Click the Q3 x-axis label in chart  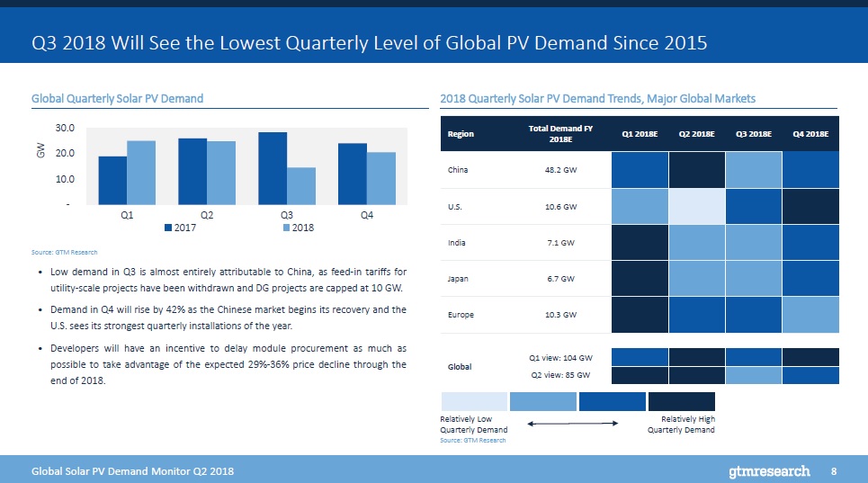[x=287, y=215]
